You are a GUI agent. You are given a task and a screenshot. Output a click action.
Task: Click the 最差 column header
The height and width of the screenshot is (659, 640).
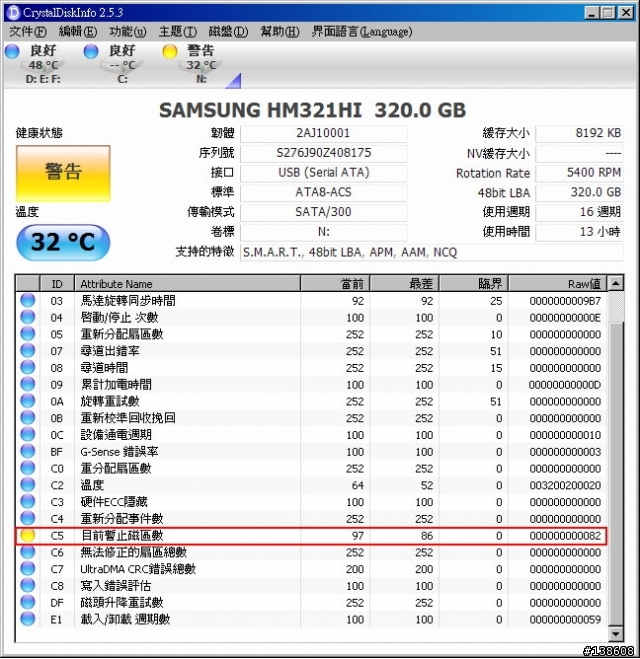coord(405,284)
